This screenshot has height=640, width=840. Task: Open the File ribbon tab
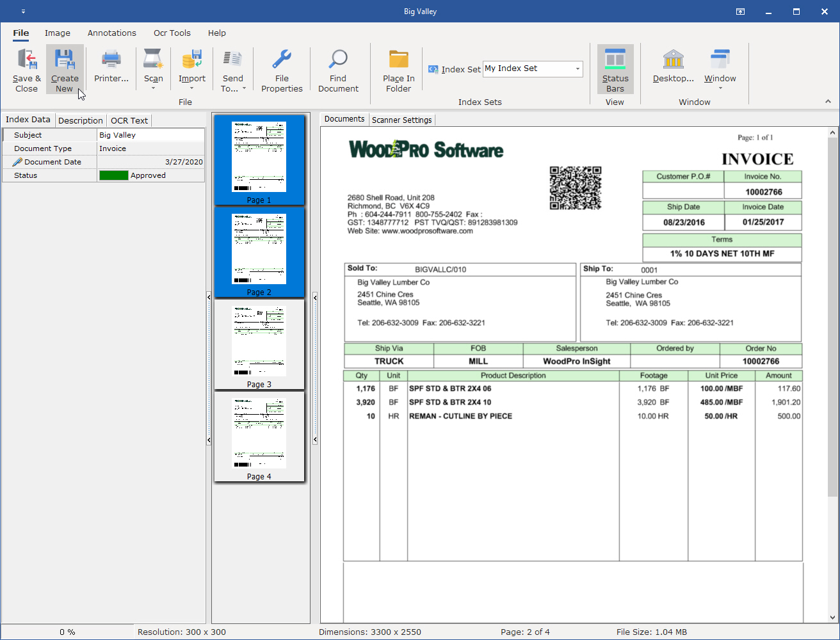(21, 33)
